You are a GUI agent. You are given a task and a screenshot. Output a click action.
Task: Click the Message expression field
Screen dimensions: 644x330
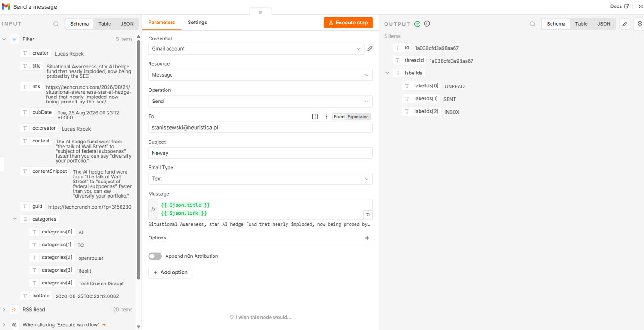(x=260, y=209)
